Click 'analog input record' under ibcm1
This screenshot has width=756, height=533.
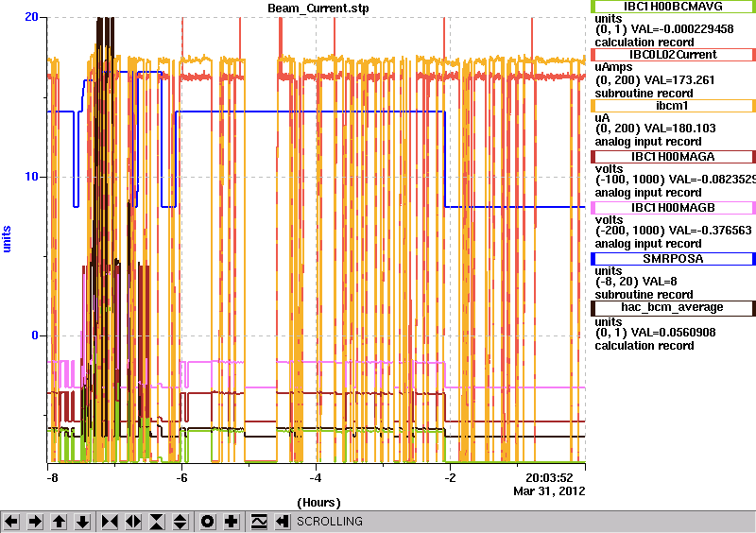tap(648, 142)
